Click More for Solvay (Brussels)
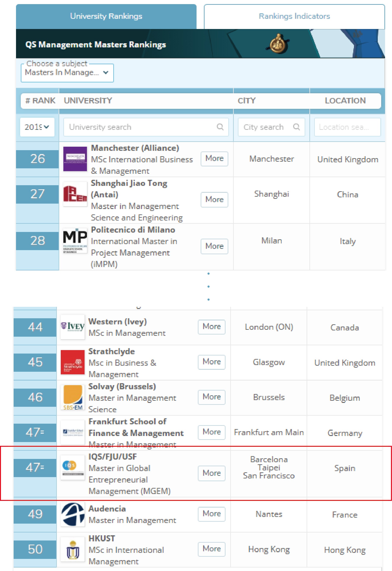 coord(211,397)
